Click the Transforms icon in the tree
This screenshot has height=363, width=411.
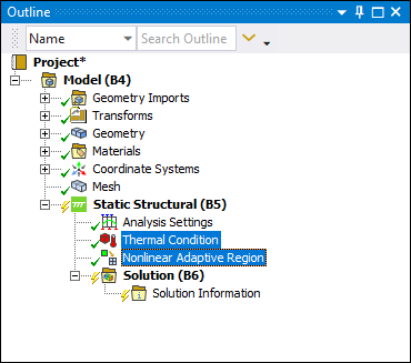pyautogui.click(x=79, y=116)
